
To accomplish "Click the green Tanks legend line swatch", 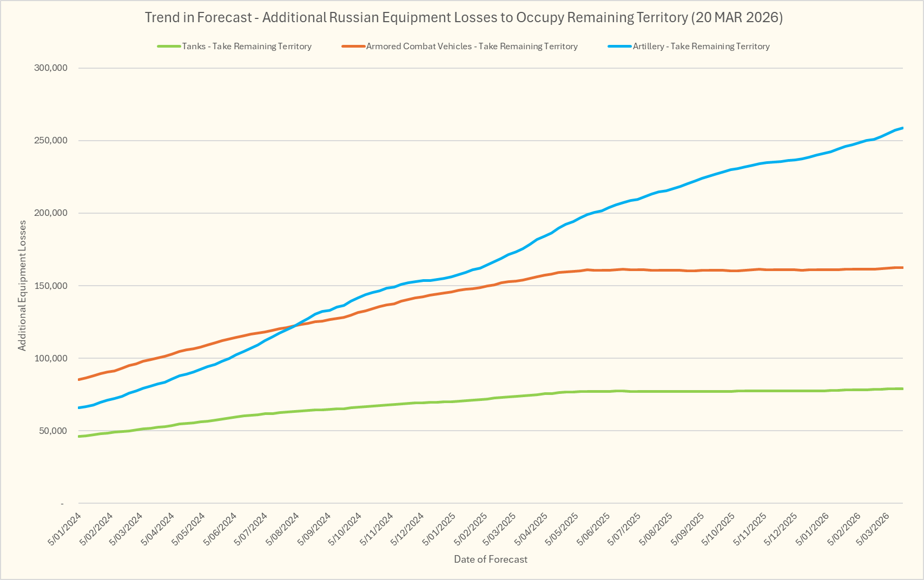I will 169,47.
